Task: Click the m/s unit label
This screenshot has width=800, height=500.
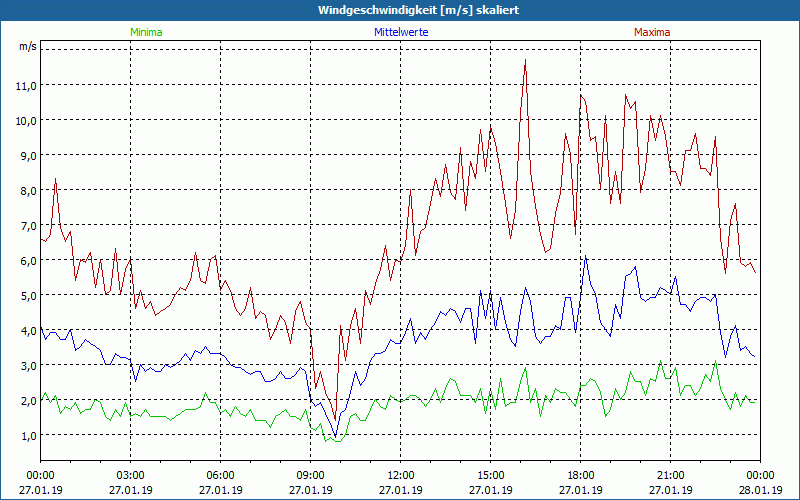Action: [x=27, y=47]
